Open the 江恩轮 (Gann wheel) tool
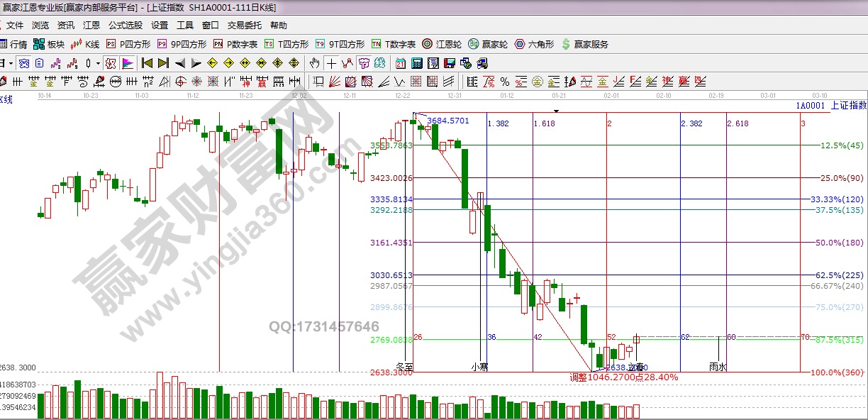Image resolution: width=868 pixels, height=420 pixels. point(443,44)
